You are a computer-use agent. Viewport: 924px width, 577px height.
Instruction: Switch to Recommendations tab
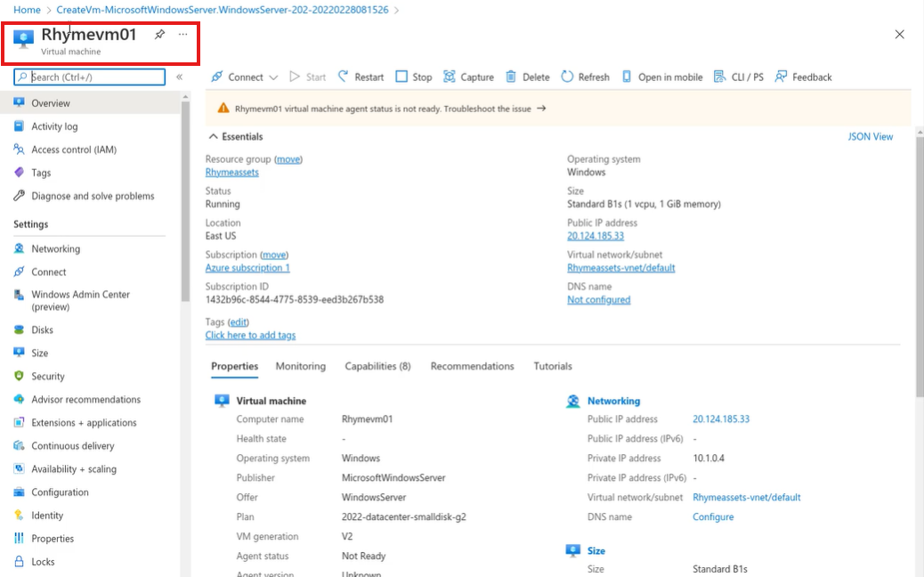pyautogui.click(x=472, y=366)
